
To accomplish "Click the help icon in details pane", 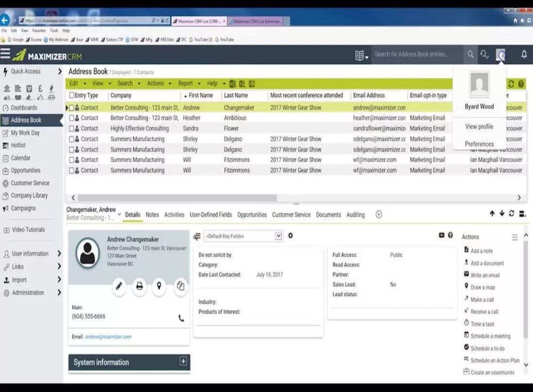I will pyautogui.click(x=451, y=235).
